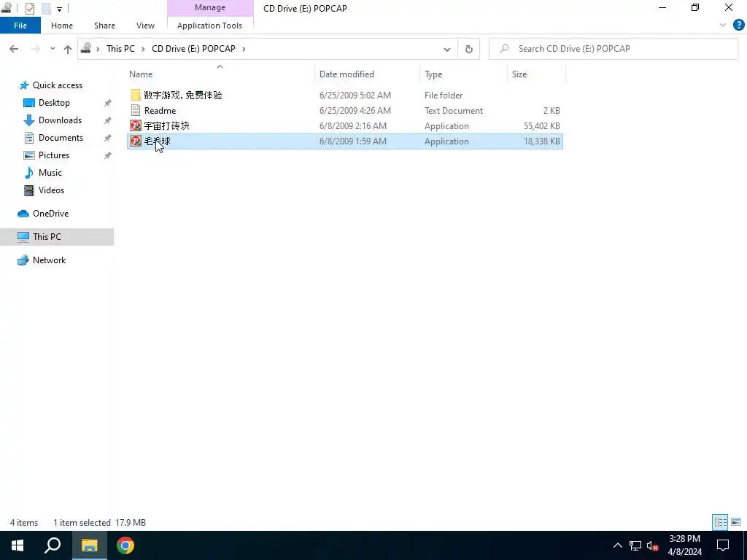Unpin Desktop using its pin icon
The image size is (747, 560).
pyautogui.click(x=108, y=103)
